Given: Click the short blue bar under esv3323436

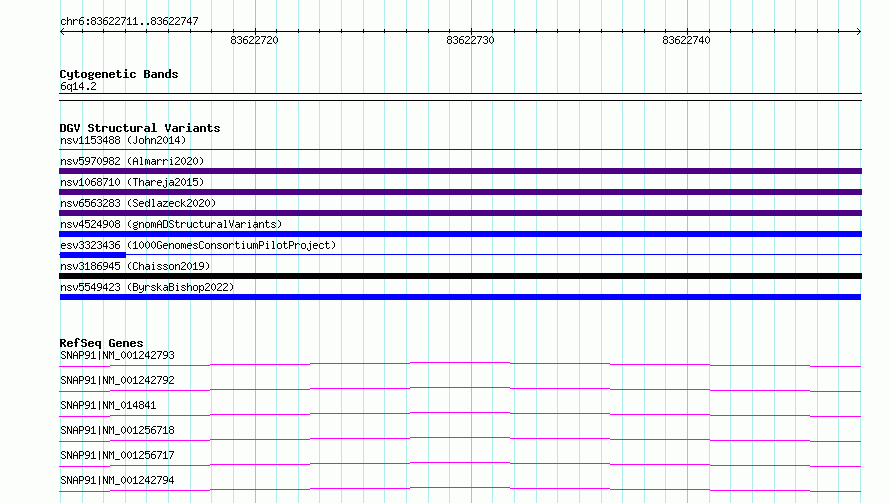Looking at the screenshot, I should 93,255.
